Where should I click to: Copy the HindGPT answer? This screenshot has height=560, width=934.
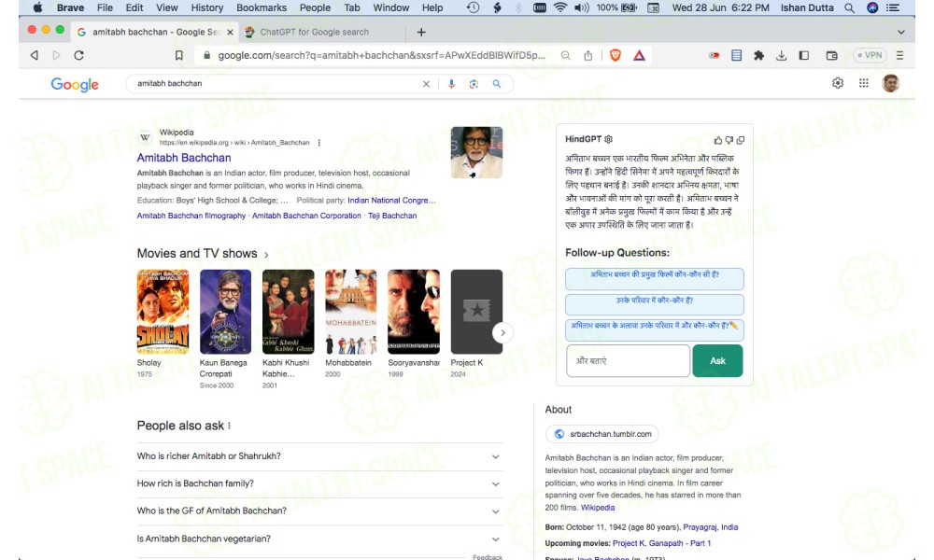pos(741,140)
